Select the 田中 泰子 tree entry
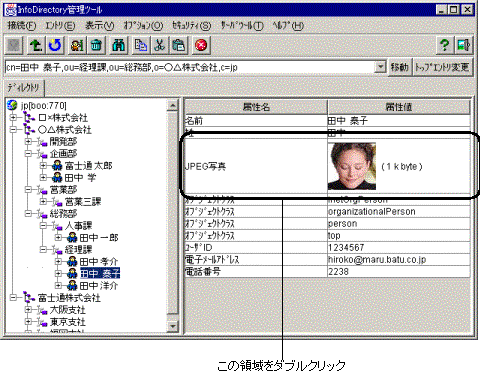 point(100,273)
